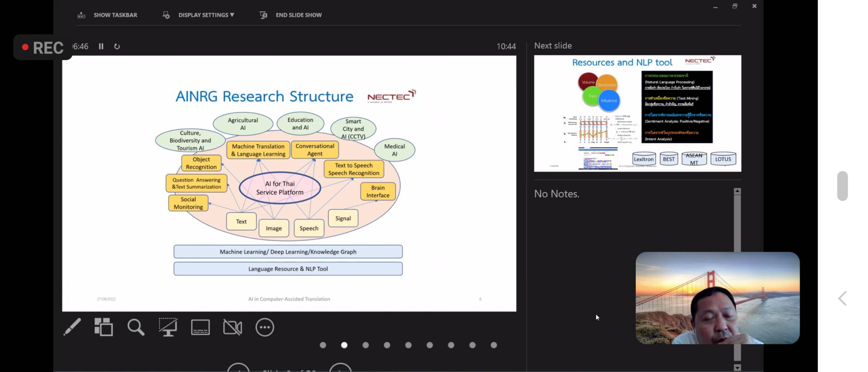868x372 pixels.
Task: Click the "Medical AI" bubble
Action: (394, 150)
